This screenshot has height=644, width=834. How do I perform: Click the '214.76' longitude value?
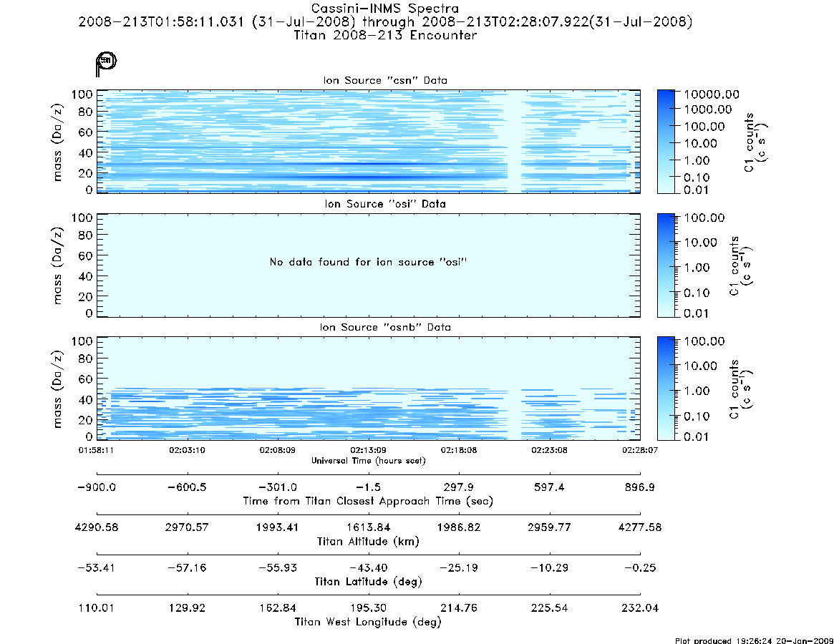point(459,608)
